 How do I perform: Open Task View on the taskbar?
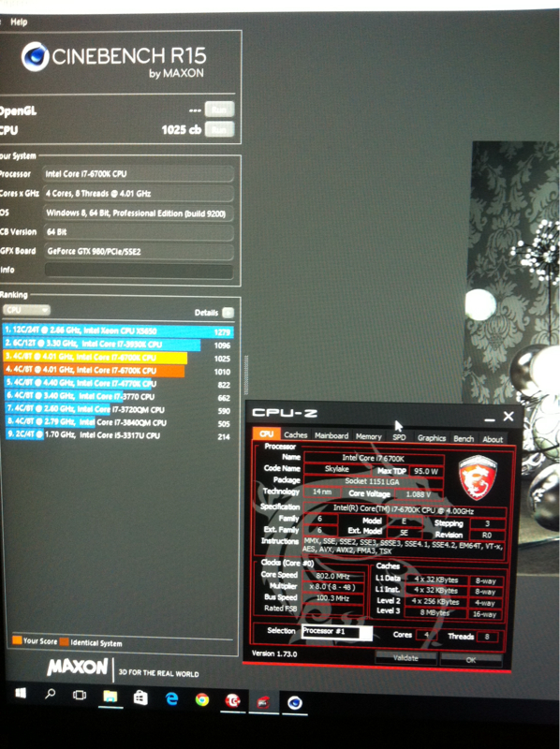80,695
